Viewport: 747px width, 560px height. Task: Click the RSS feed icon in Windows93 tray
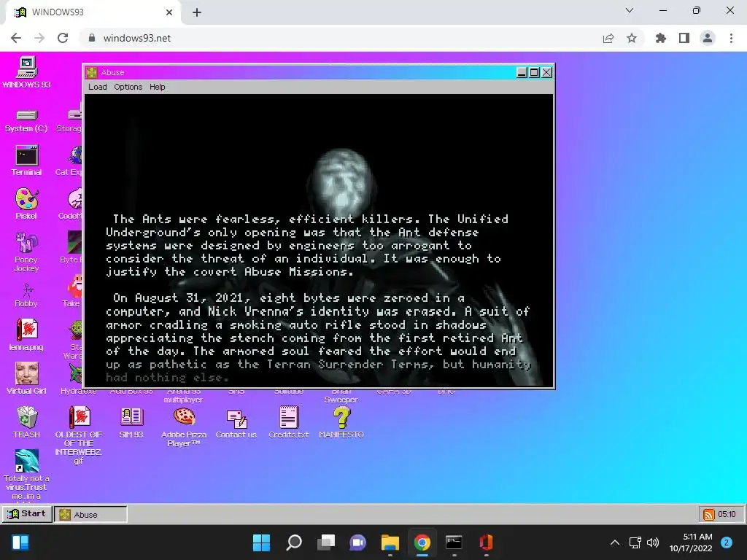click(x=709, y=514)
